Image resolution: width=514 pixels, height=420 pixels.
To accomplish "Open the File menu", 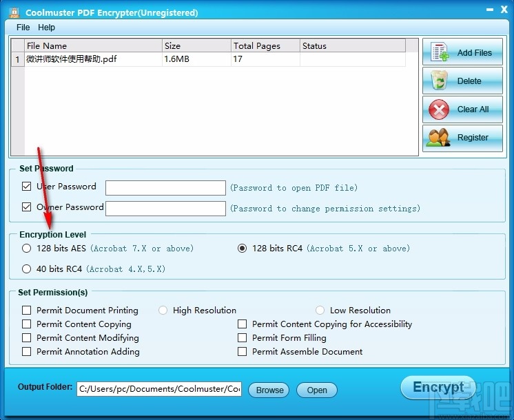I will pos(23,27).
